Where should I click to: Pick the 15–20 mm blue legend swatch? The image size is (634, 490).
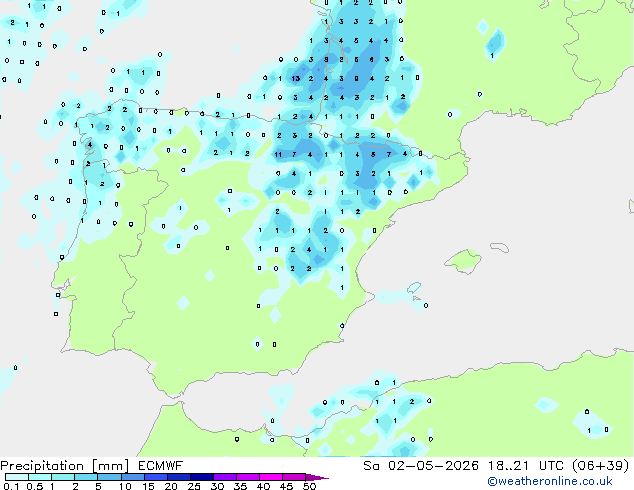click(155, 477)
